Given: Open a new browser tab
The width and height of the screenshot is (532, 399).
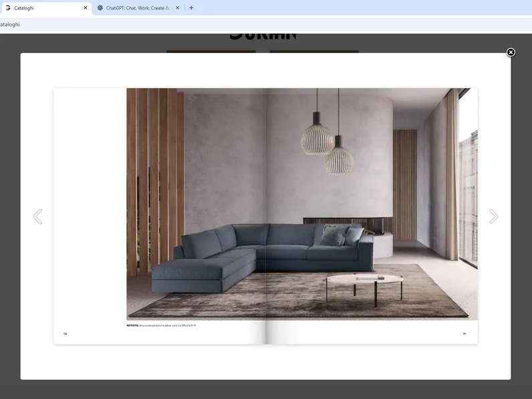Looking at the screenshot, I should click(191, 8).
